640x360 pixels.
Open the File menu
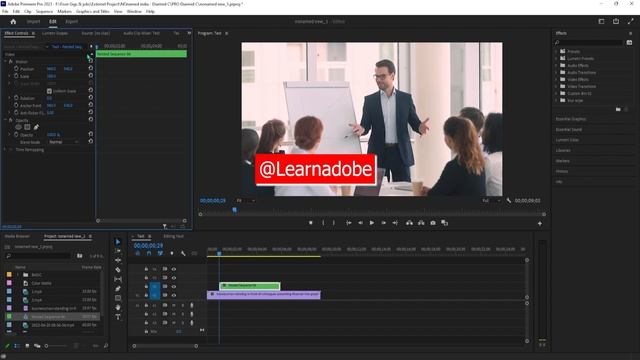click(5, 11)
